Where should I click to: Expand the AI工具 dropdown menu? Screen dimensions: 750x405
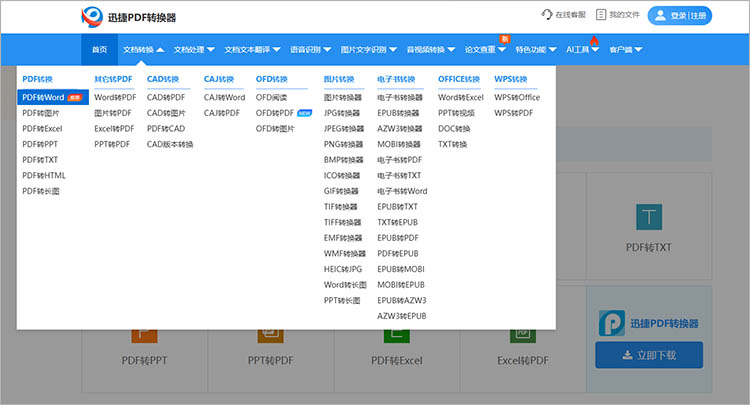pos(582,50)
